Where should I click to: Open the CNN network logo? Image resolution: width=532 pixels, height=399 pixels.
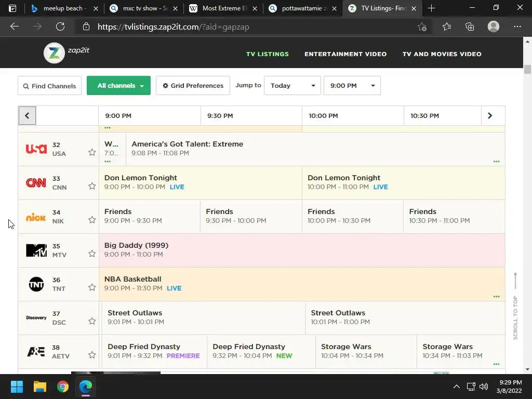click(x=36, y=182)
